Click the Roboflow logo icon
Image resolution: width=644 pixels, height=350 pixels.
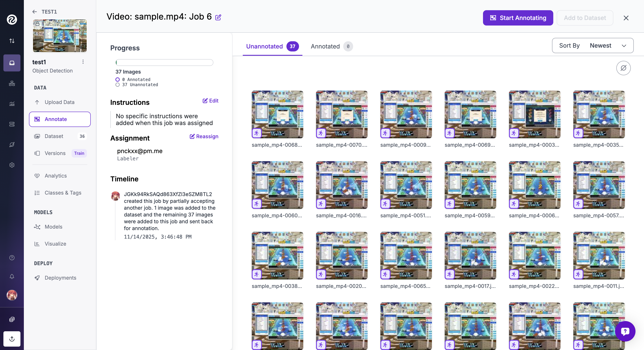point(12,20)
